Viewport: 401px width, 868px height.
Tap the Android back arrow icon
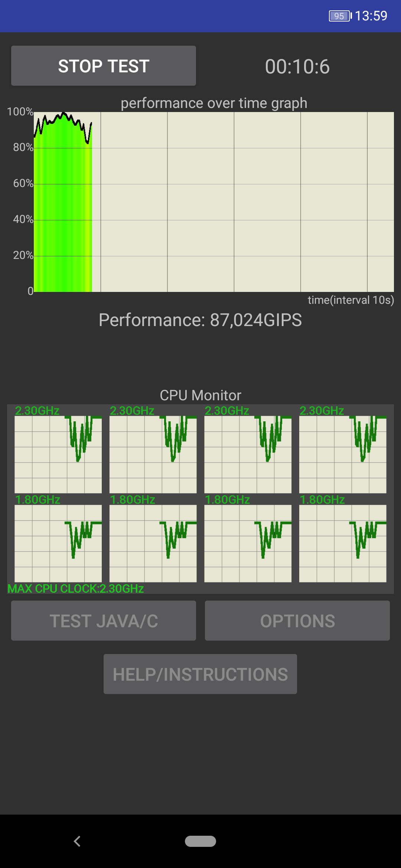[77, 841]
